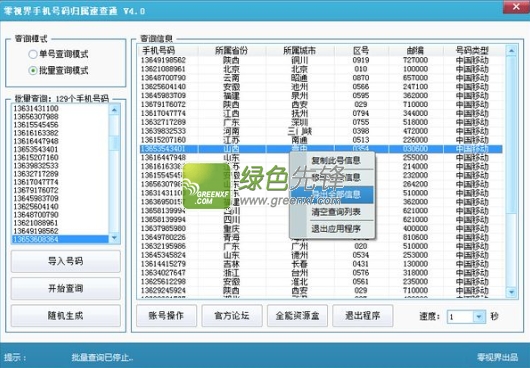The width and height of the screenshot is (530, 368).
Task: Sort by the 区号 column header
Action: (x=361, y=51)
